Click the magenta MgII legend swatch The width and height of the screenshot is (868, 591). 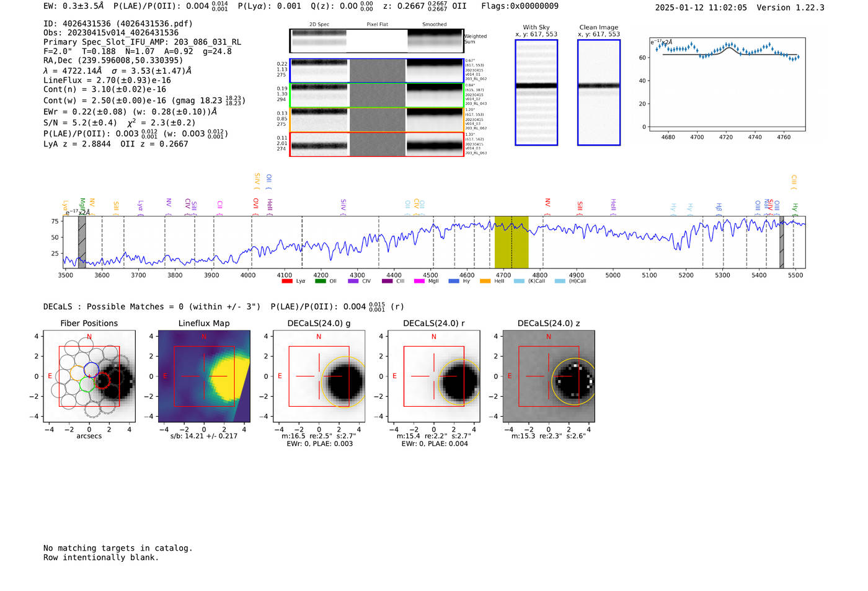click(x=419, y=281)
